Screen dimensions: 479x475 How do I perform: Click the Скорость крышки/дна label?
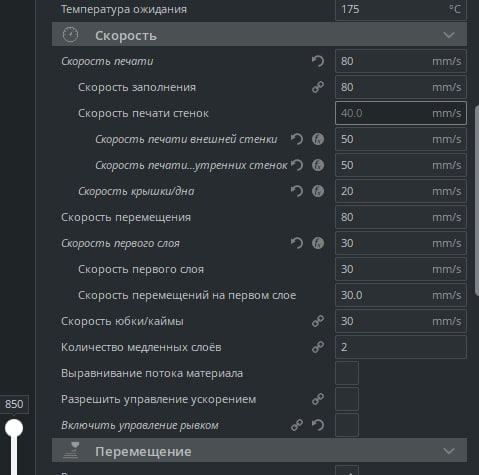click(136, 192)
